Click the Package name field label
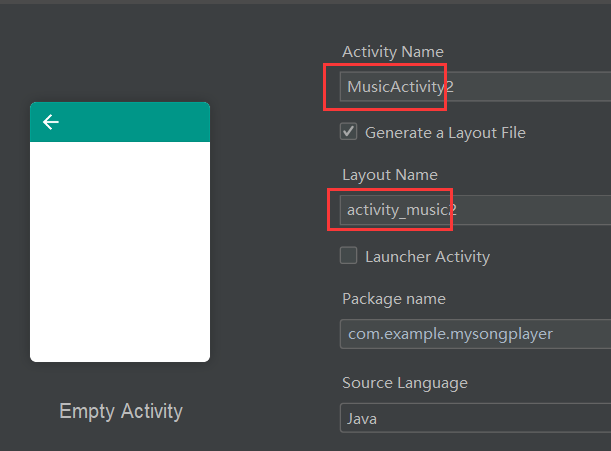Viewport: 611px width, 451px height. pyautogui.click(x=394, y=299)
